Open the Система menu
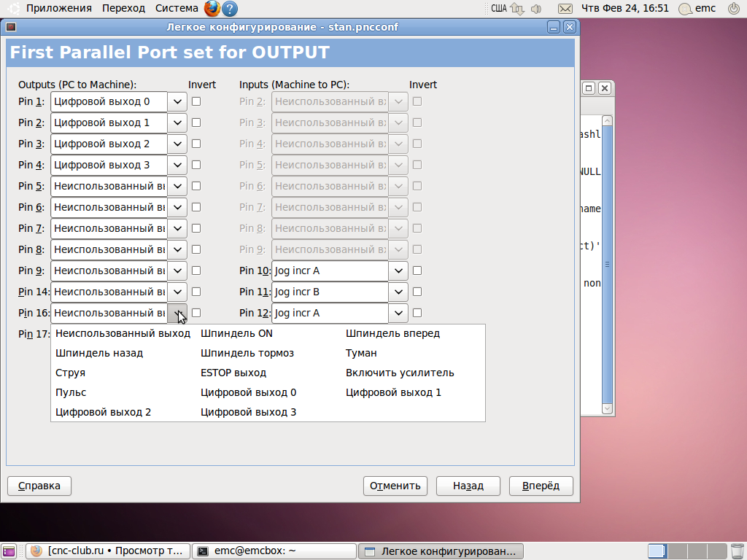Viewport: 747px width, 560px height. [x=177, y=8]
